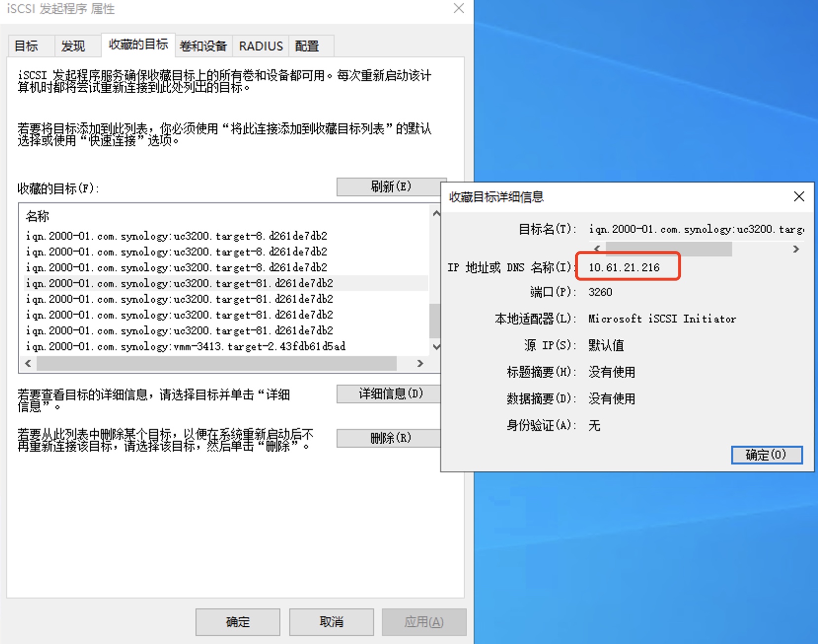The height and width of the screenshot is (644, 818).
Task: Close the iSCSI 发起程序 属性 window
Action: [x=459, y=8]
